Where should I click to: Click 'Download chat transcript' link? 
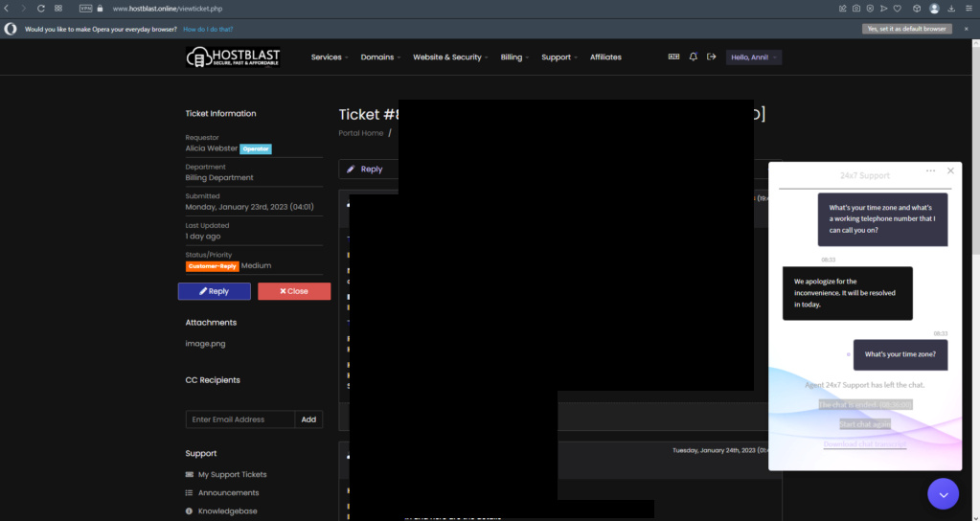click(x=865, y=444)
